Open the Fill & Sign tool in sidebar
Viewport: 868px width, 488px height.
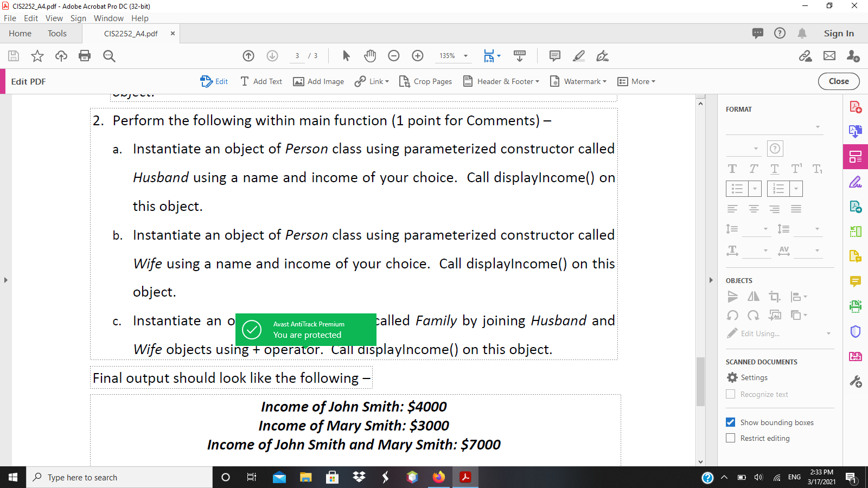(856, 183)
